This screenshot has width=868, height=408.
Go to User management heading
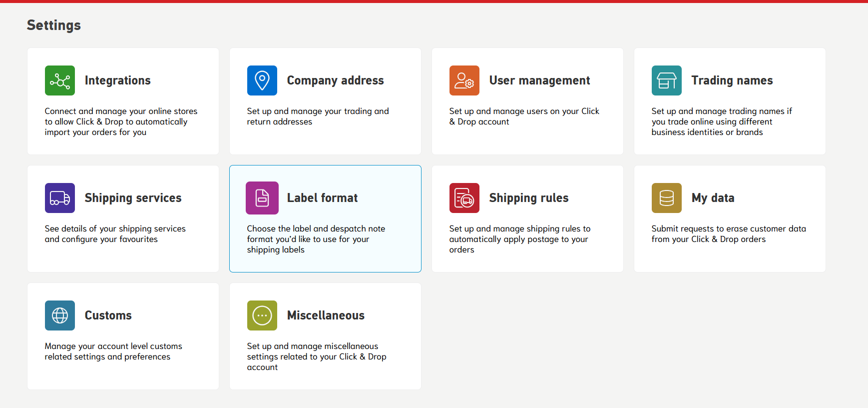click(x=539, y=80)
